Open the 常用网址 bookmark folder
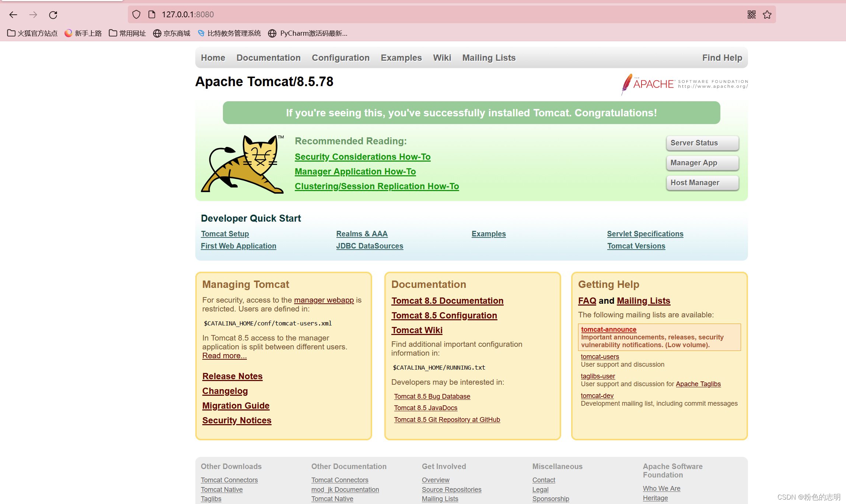846x504 pixels. click(127, 33)
